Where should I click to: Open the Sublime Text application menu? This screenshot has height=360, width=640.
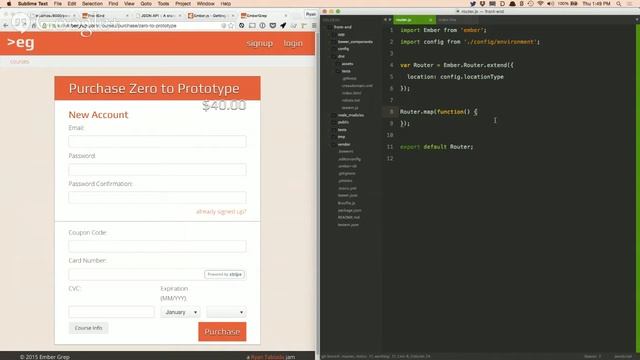click(33, 4)
